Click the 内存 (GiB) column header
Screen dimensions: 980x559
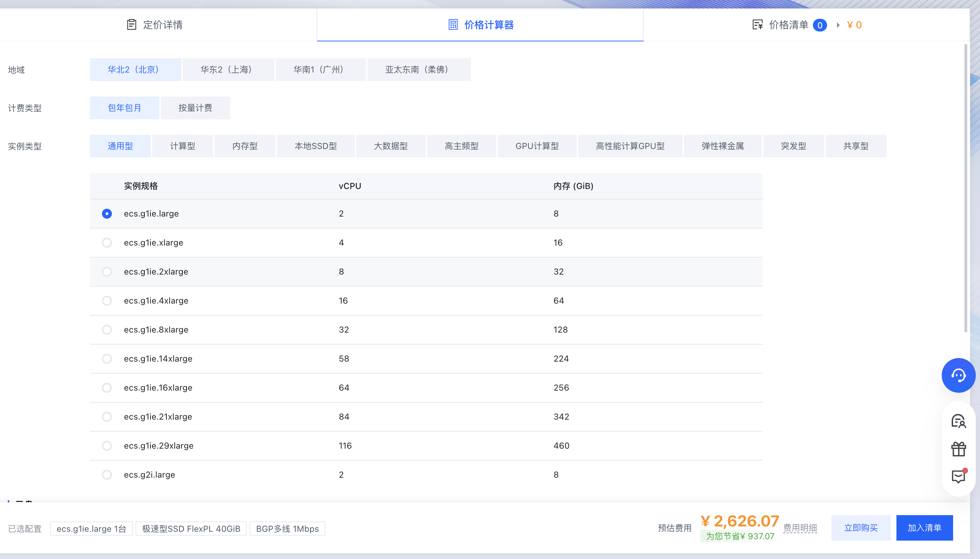(573, 186)
